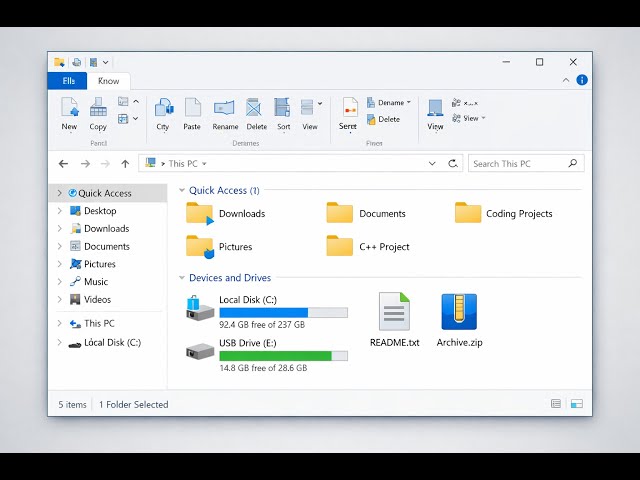Open the Ells ribbon tab
Image resolution: width=640 pixels, height=480 pixels.
(x=67, y=81)
